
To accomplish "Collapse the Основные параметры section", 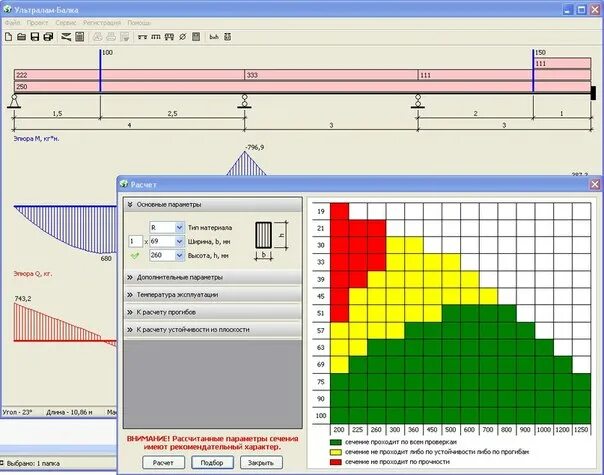I will [x=213, y=205].
